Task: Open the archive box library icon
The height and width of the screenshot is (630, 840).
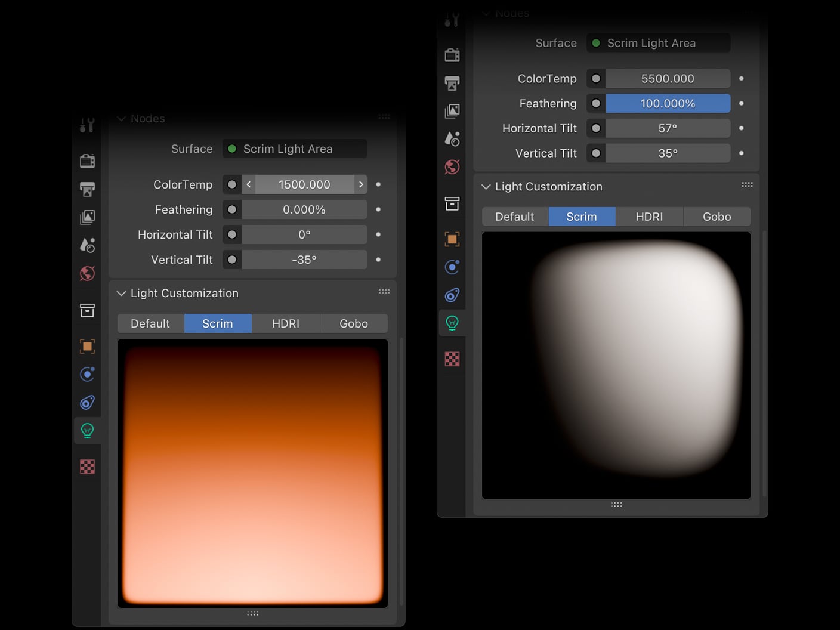Action: coord(88,310)
